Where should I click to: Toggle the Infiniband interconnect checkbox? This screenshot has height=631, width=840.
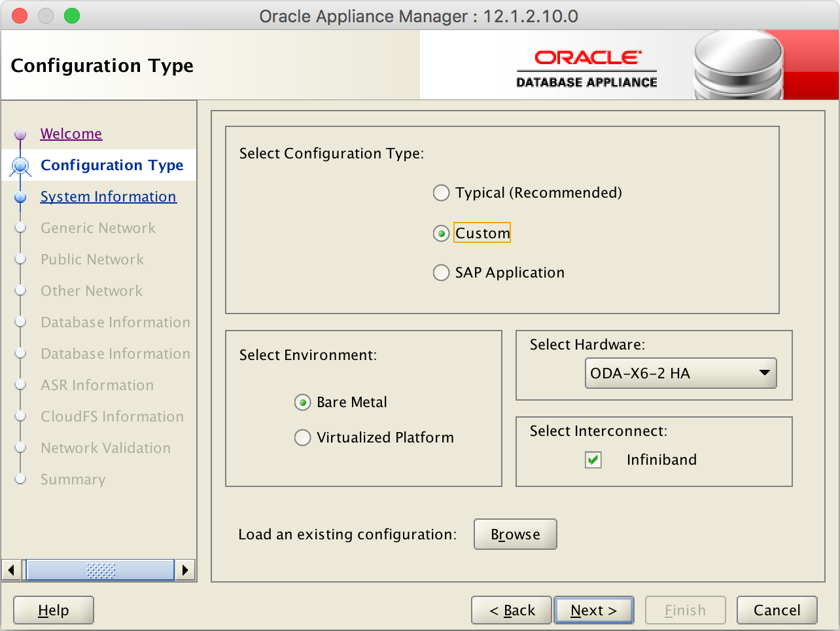point(593,460)
